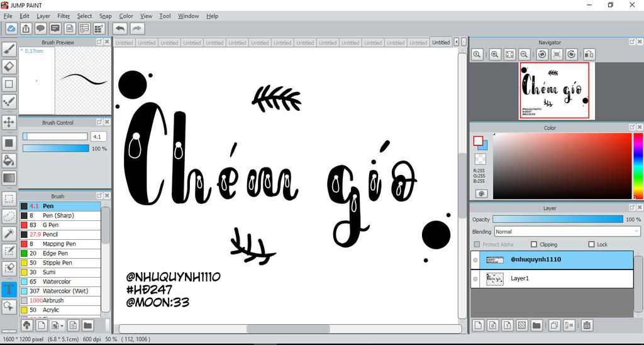Open the File menu

coord(8,16)
